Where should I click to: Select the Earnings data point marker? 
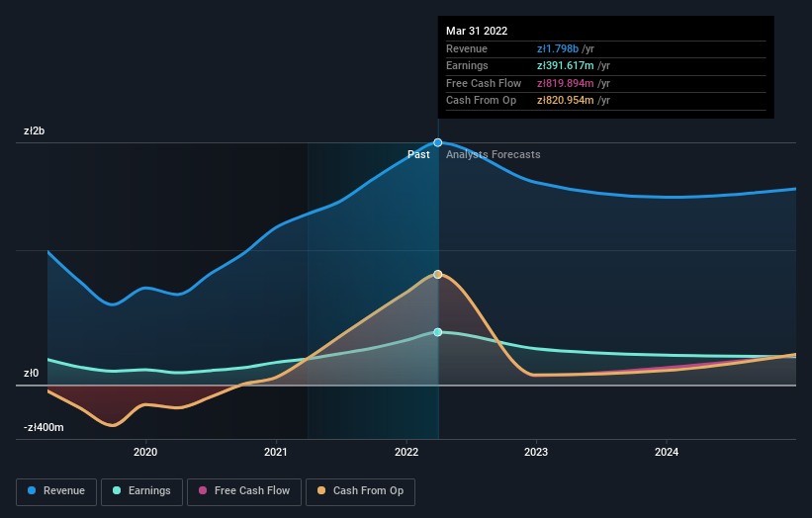(438, 332)
